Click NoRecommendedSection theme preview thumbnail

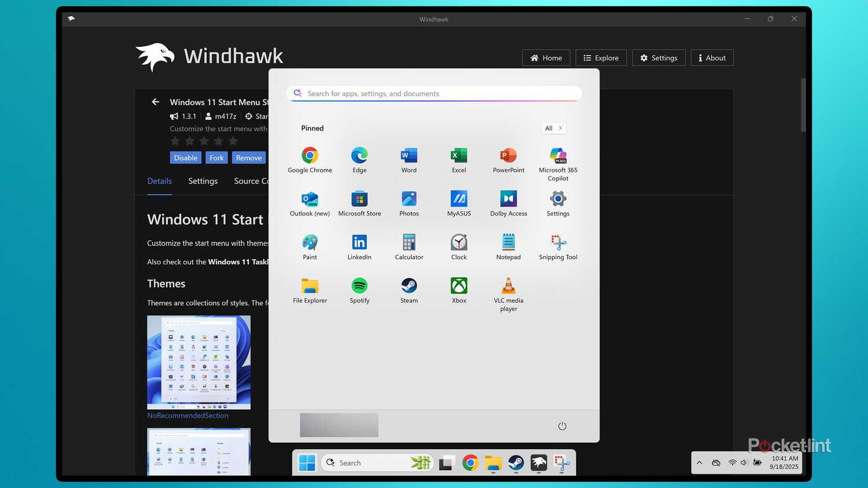point(198,362)
